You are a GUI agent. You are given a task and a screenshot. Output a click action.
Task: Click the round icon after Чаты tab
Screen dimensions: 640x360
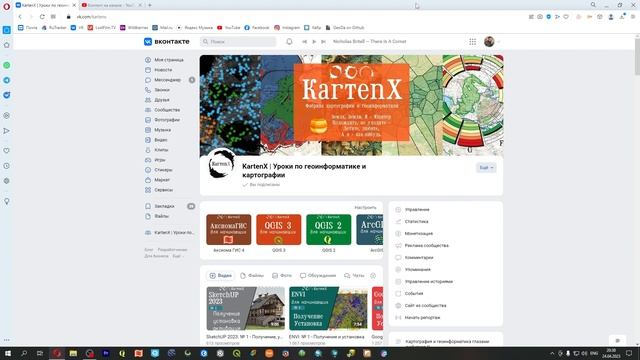(x=373, y=276)
